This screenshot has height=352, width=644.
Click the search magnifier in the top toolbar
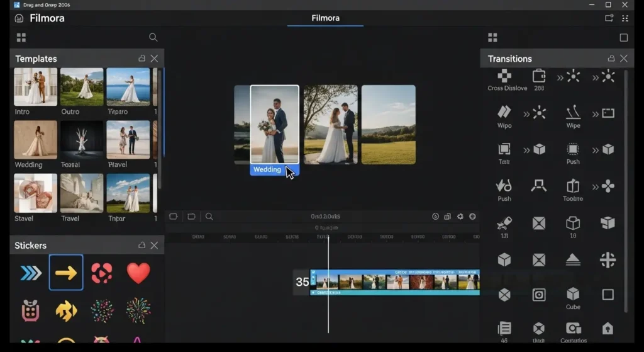[x=153, y=37]
